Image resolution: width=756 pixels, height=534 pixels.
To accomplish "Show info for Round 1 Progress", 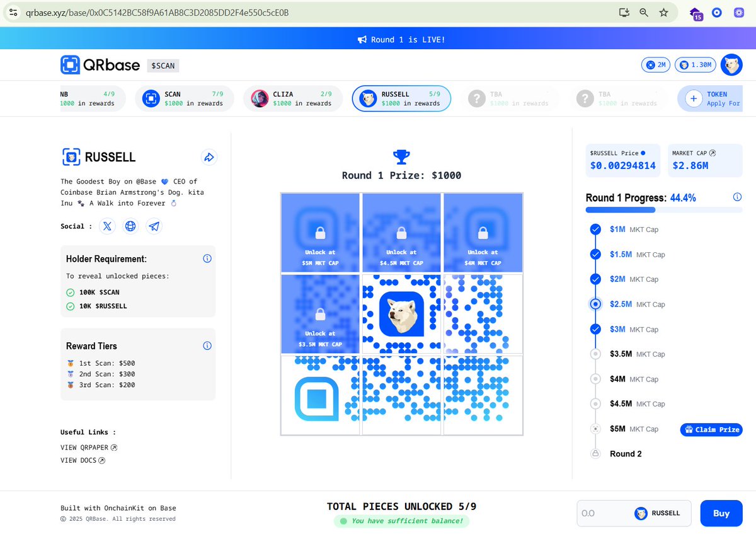I will click(737, 197).
